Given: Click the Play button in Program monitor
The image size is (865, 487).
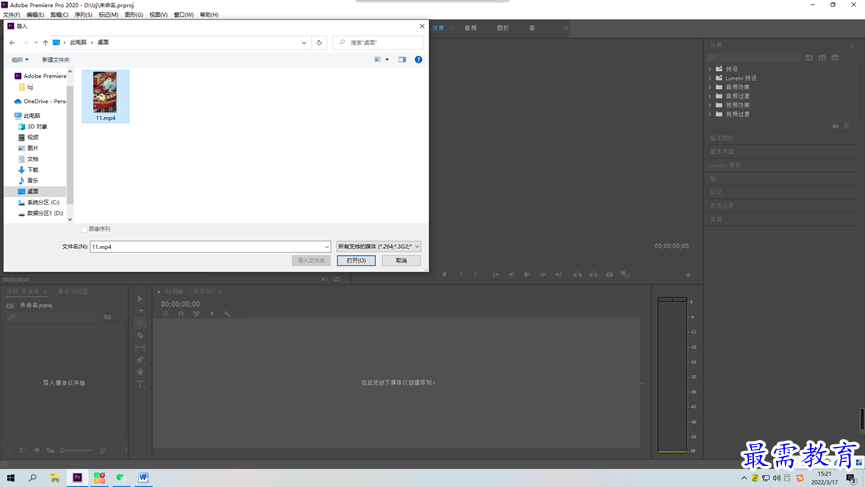Looking at the screenshot, I should point(527,275).
